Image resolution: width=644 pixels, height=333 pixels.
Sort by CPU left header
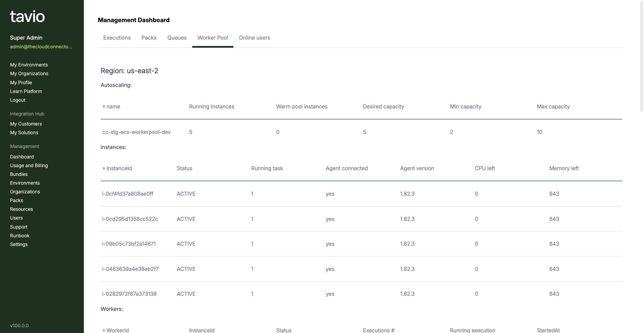coord(485,169)
